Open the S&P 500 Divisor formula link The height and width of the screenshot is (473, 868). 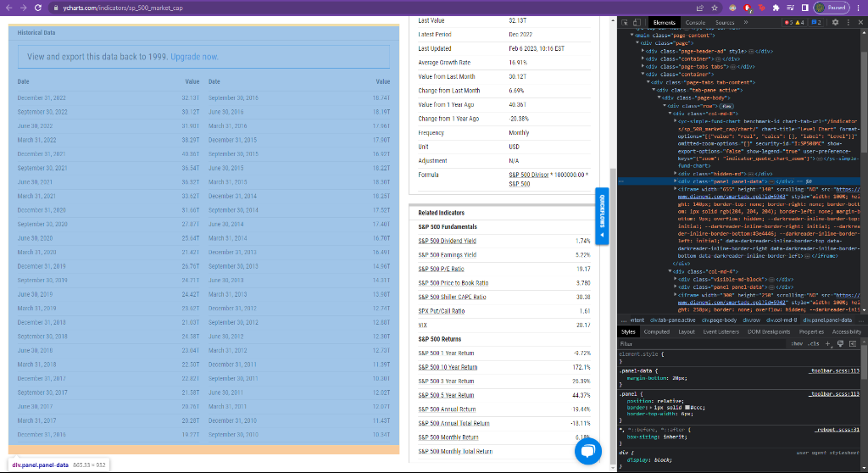click(529, 175)
